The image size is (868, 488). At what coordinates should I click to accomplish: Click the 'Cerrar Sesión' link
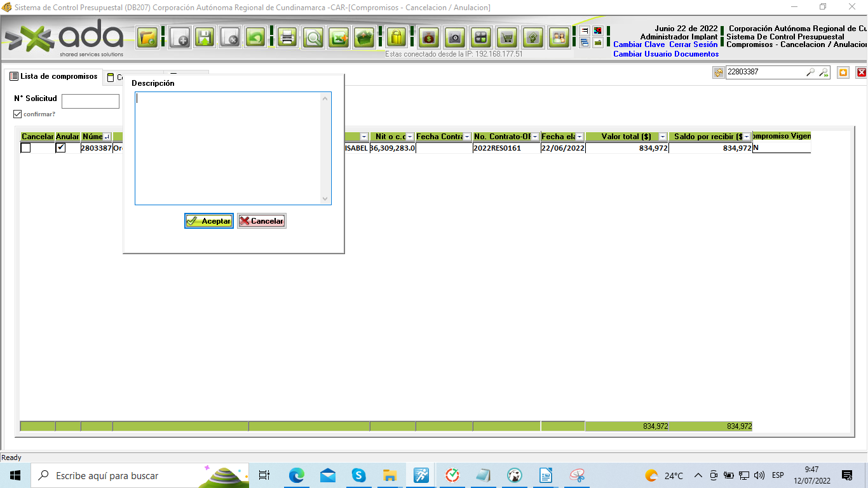click(693, 45)
